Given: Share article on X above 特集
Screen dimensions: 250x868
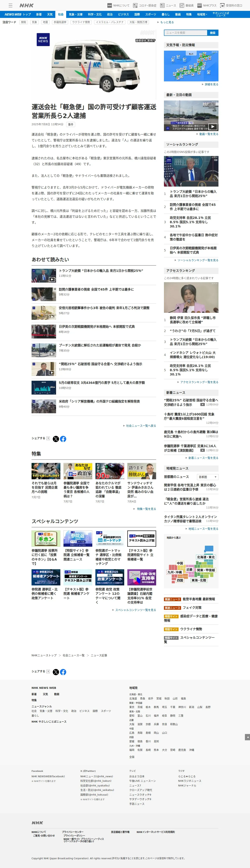Looking at the screenshot, I should tap(56, 439).
